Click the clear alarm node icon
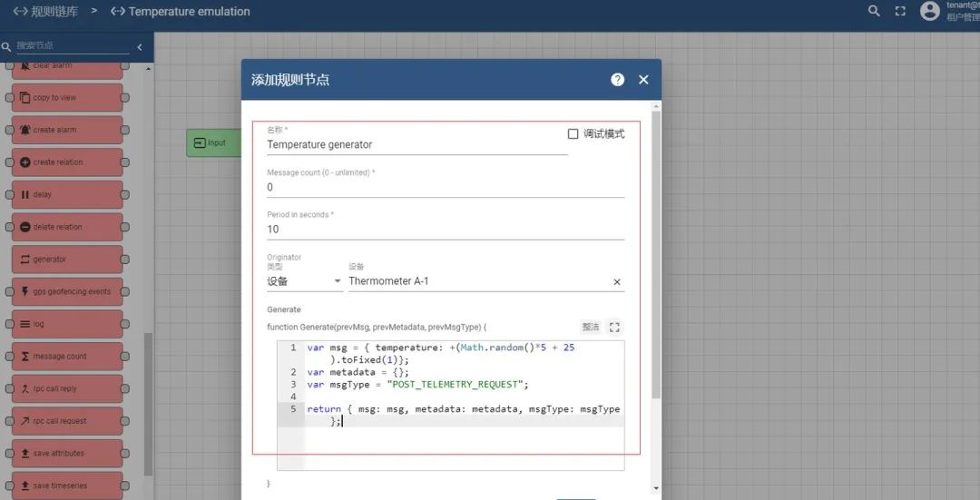 [25, 65]
